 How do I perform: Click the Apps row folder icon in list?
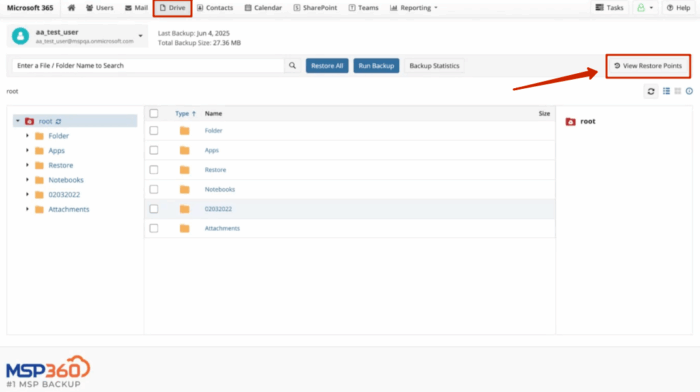click(184, 150)
